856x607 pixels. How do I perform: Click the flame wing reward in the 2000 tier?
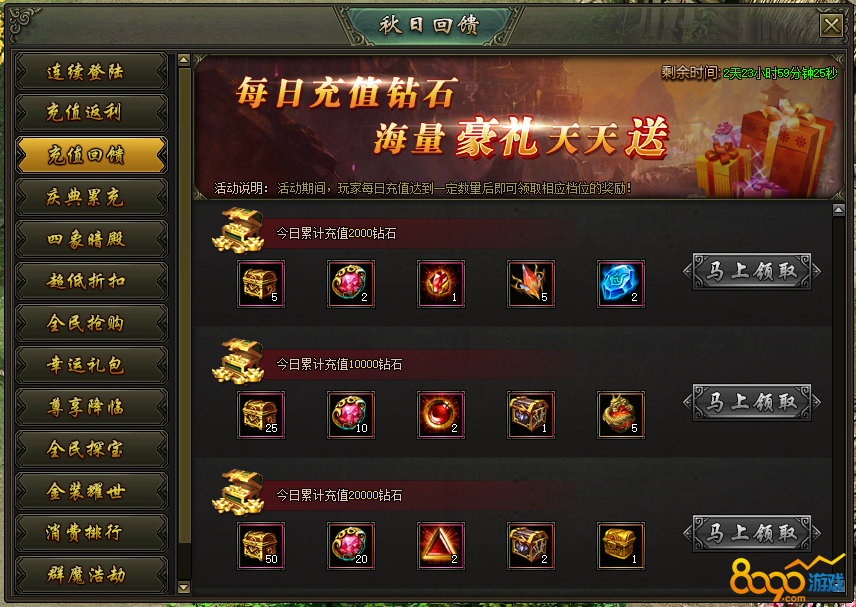(531, 284)
